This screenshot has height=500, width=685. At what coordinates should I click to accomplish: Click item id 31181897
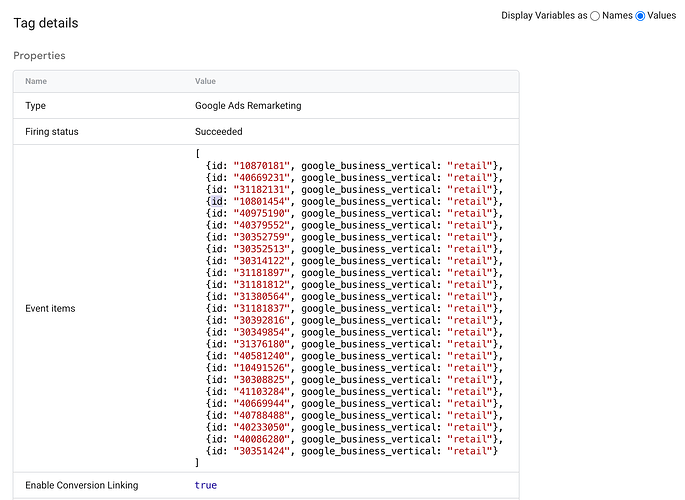click(x=262, y=272)
